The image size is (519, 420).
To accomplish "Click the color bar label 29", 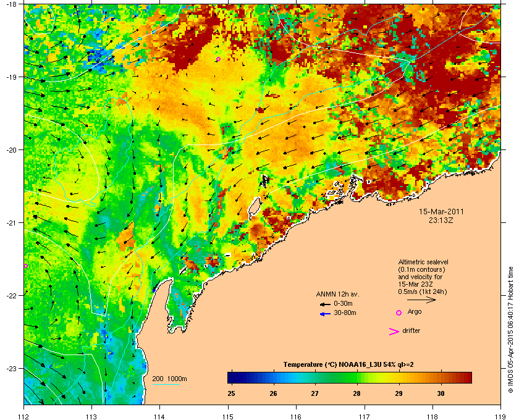I will [399, 393].
